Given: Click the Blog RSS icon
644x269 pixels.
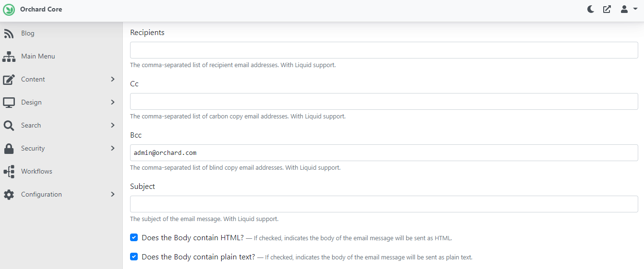Looking at the screenshot, I should pyautogui.click(x=9, y=34).
